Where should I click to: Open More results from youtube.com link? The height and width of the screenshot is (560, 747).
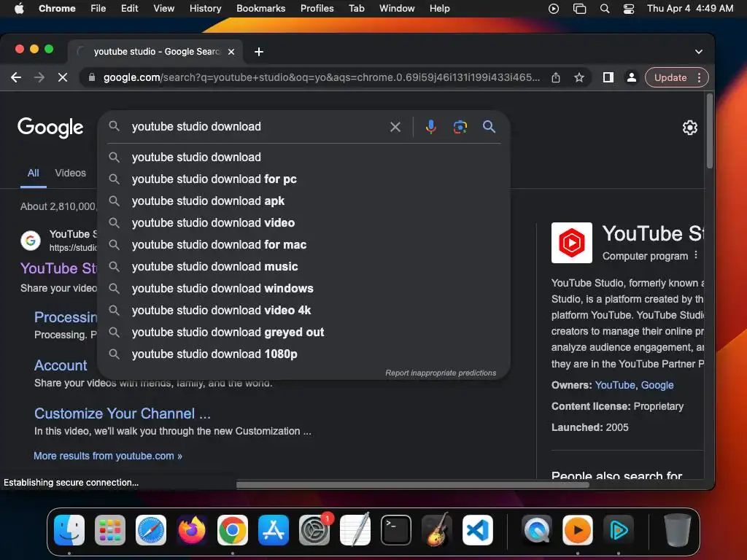pos(108,456)
